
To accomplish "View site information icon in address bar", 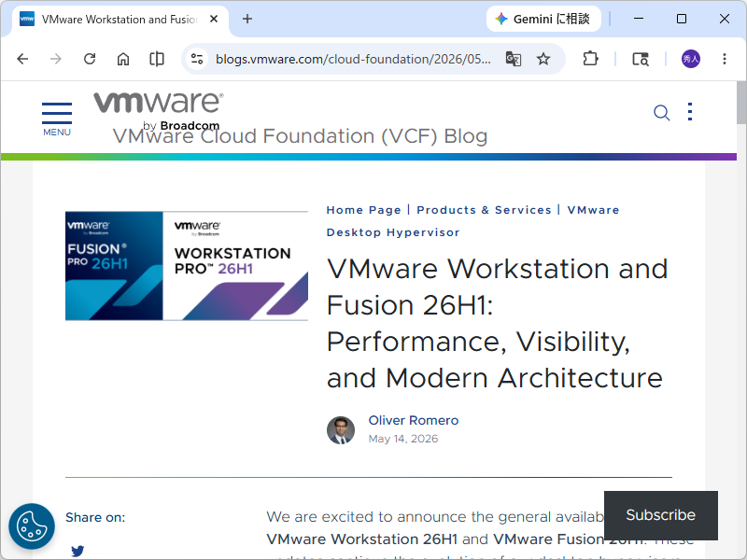I will click(x=197, y=59).
